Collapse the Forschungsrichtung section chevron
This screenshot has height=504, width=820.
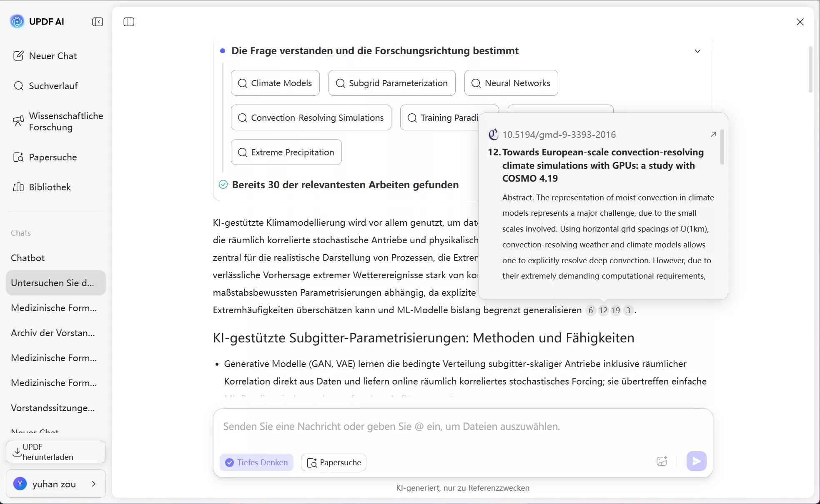coord(697,51)
